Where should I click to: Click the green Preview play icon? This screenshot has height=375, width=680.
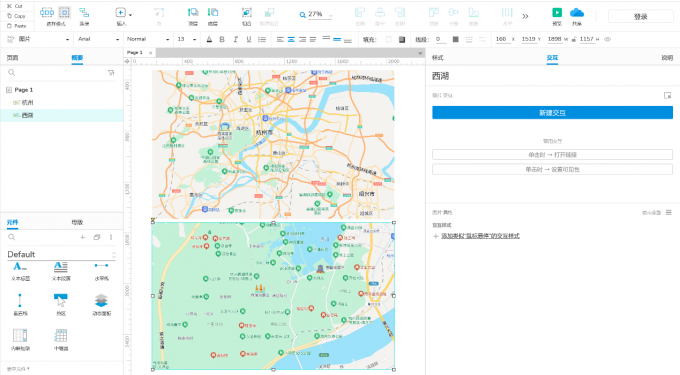(x=557, y=13)
